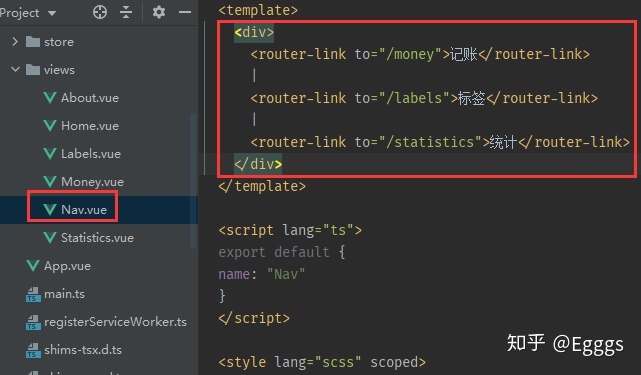
Task: Click the name: "Nav" property line
Action: pos(262,274)
